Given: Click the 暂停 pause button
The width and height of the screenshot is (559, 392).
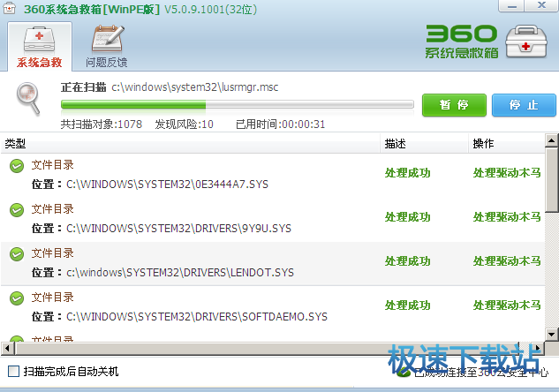Looking at the screenshot, I should [x=454, y=105].
